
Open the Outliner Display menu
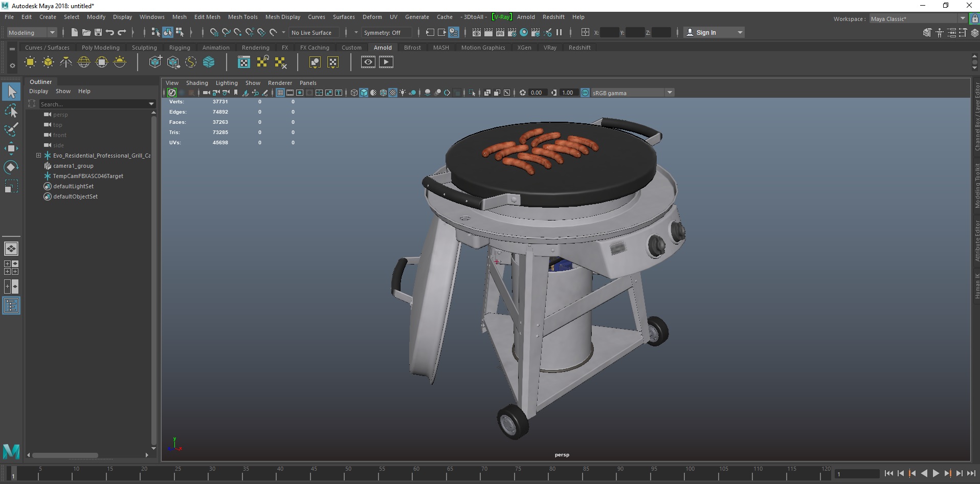click(x=38, y=91)
